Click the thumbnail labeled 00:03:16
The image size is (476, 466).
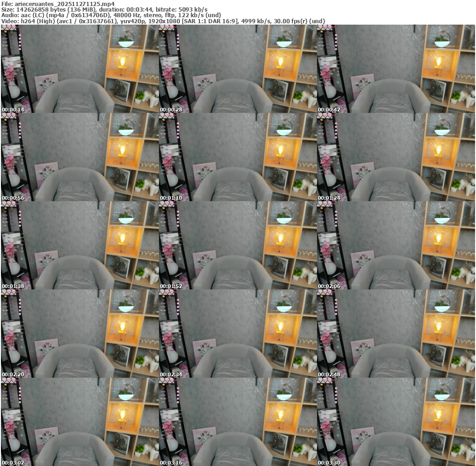click(x=238, y=422)
